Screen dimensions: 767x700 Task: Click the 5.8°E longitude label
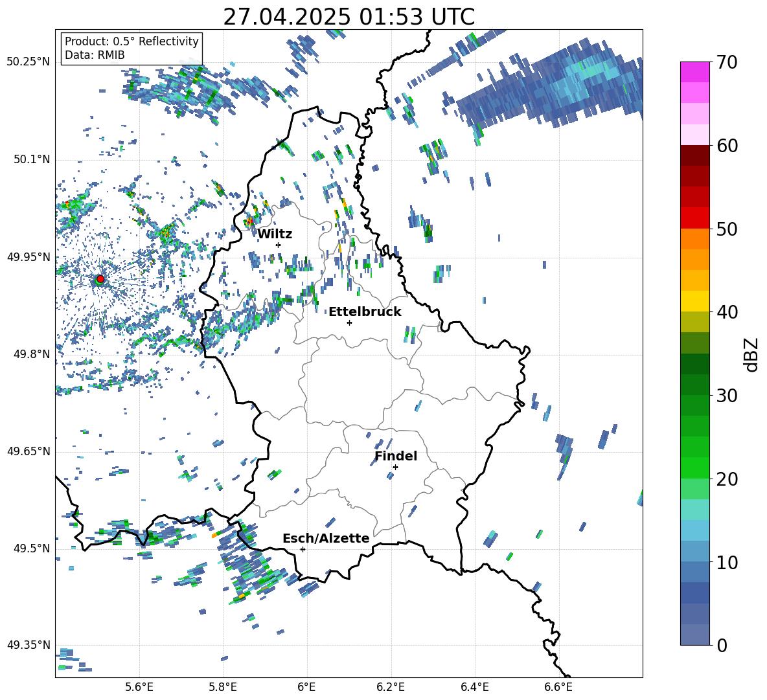(x=223, y=687)
